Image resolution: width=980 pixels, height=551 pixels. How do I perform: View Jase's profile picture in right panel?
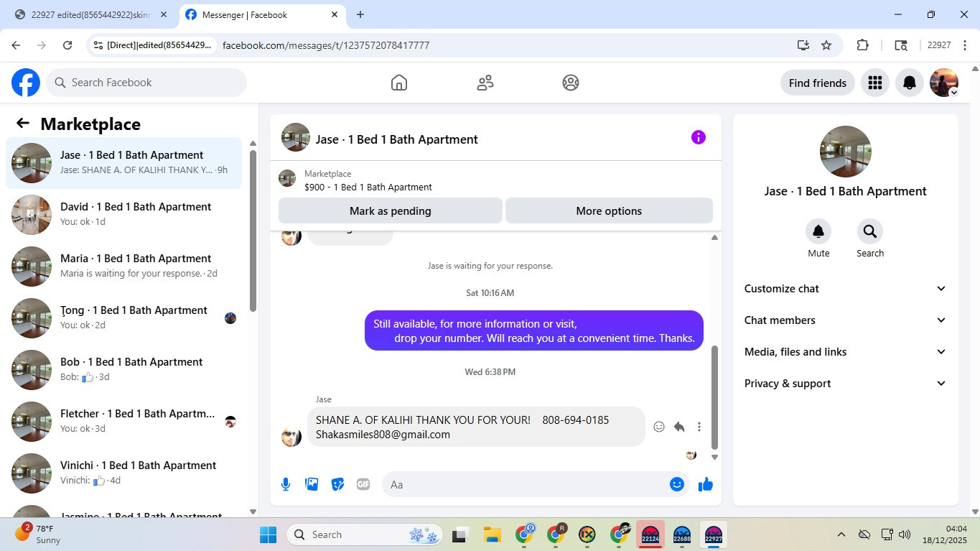(846, 152)
